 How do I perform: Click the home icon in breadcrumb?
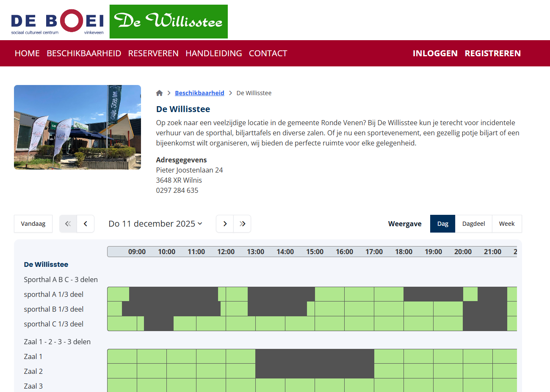pyautogui.click(x=159, y=93)
